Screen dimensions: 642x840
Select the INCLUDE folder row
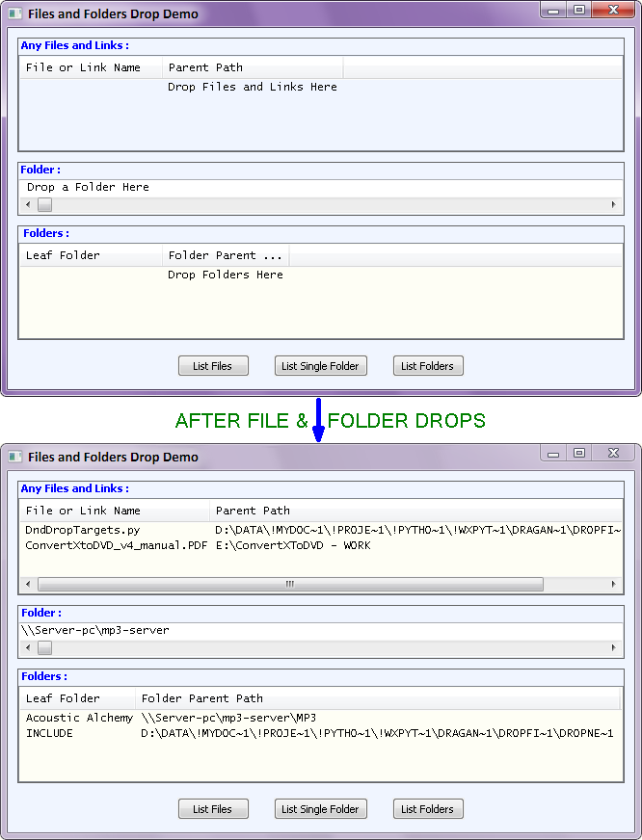click(49, 733)
